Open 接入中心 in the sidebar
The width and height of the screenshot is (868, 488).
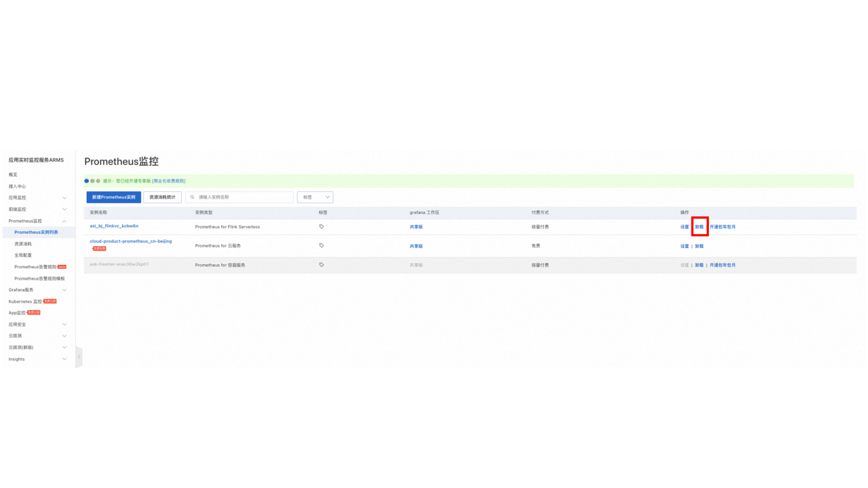pyautogui.click(x=17, y=186)
